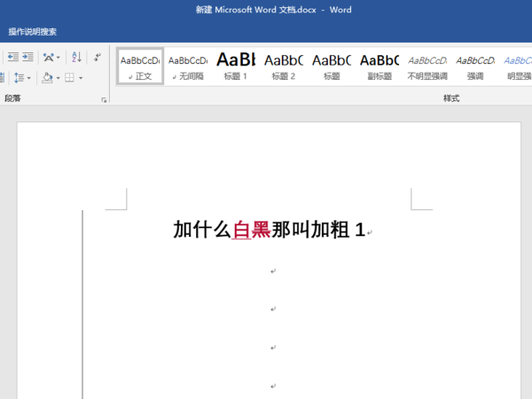Apply the 无间隔 style

point(188,66)
